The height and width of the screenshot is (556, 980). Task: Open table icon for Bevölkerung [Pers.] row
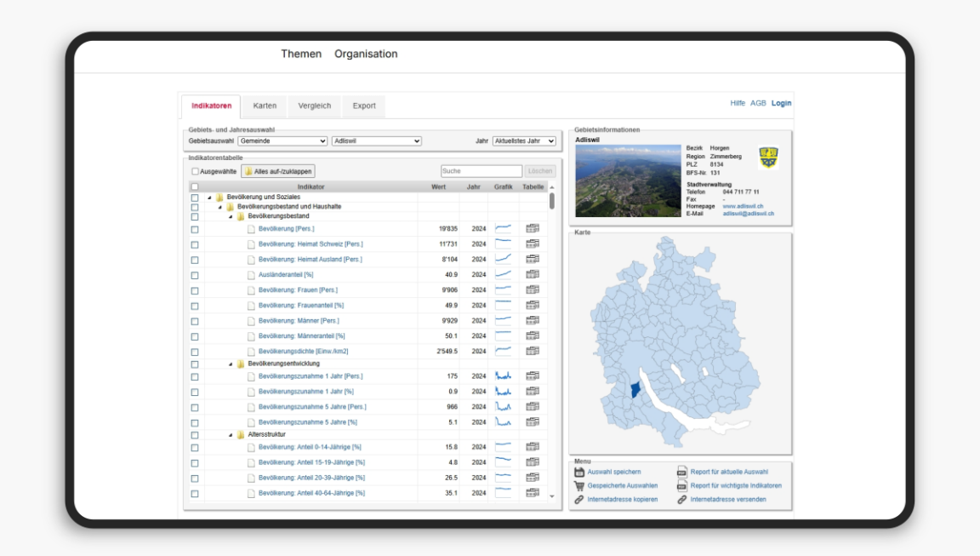point(533,228)
